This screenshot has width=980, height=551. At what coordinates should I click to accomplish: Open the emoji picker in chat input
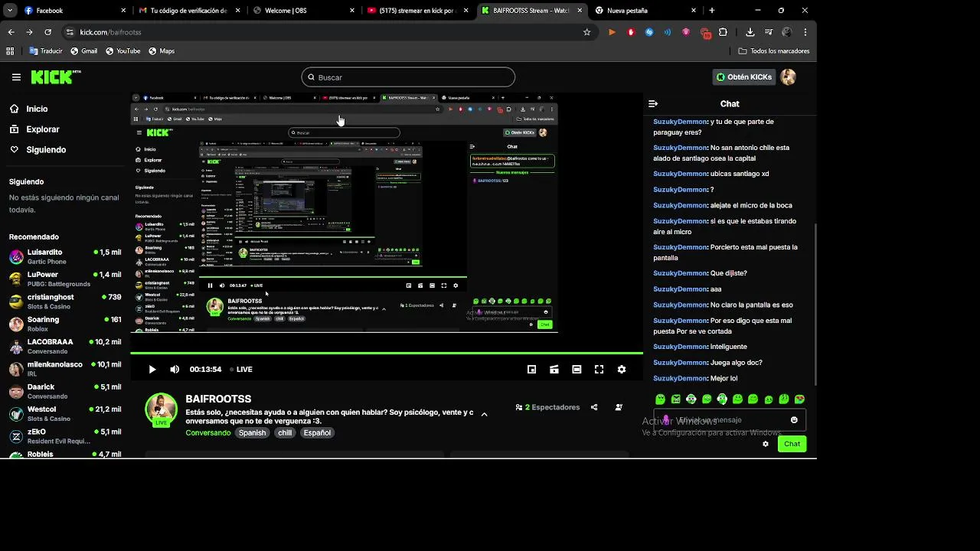coord(794,420)
